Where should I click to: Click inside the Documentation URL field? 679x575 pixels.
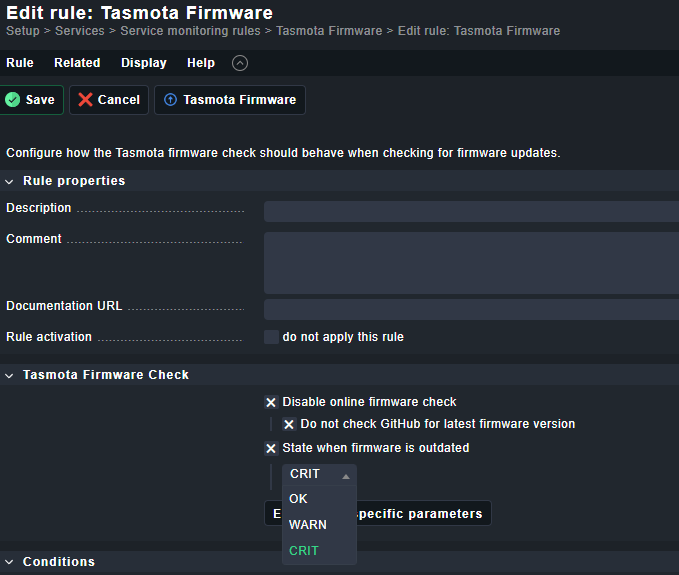pyautogui.click(x=470, y=309)
